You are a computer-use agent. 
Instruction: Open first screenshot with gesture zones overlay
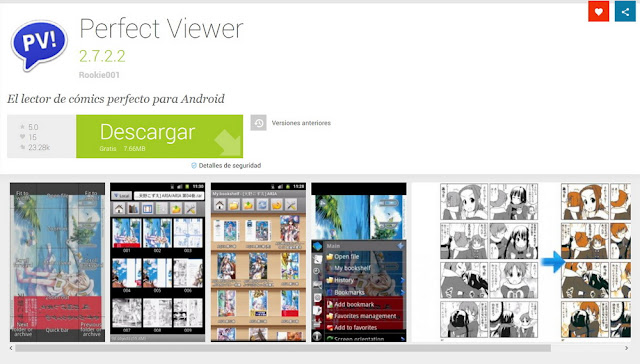pos(57,262)
